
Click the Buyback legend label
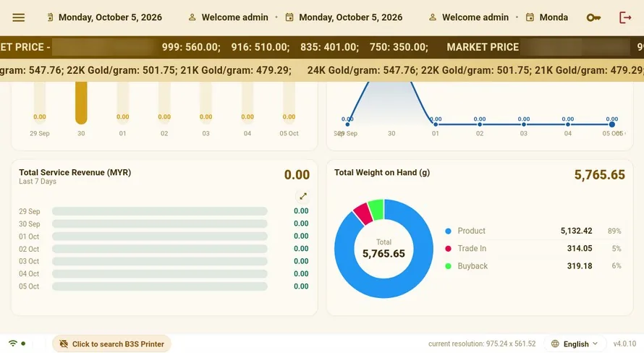(473, 266)
